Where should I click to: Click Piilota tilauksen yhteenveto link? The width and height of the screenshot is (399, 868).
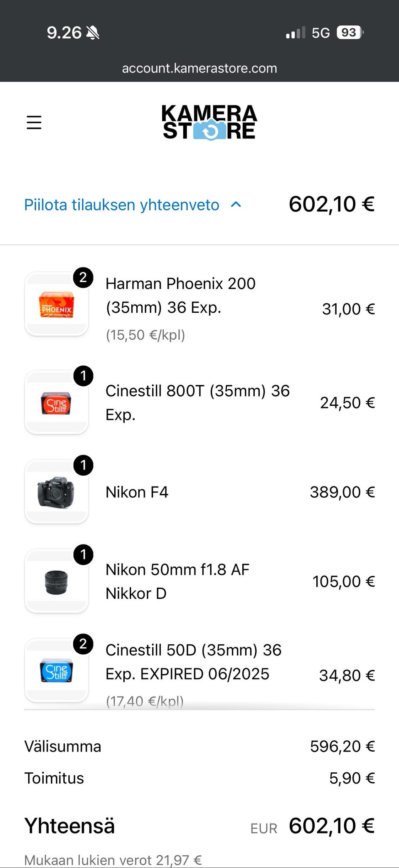tap(121, 205)
